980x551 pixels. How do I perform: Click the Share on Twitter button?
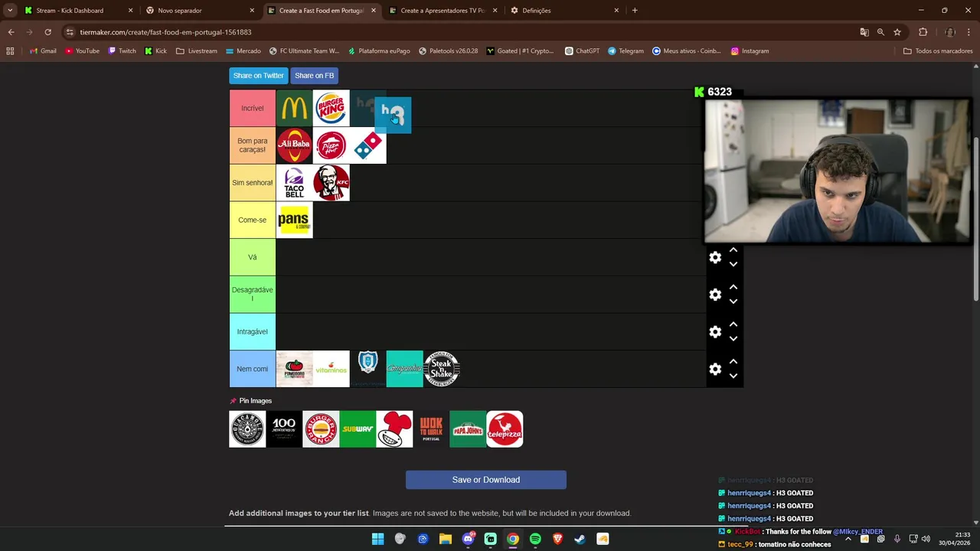tap(258, 76)
